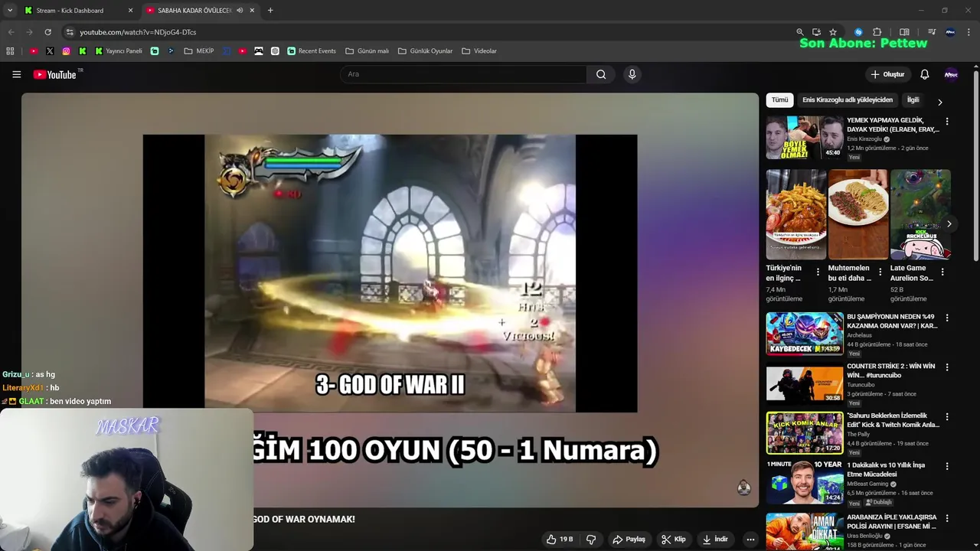Open Chrome extensions puzzle menu
The width and height of the screenshot is (980, 551).
pyautogui.click(x=877, y=32)
